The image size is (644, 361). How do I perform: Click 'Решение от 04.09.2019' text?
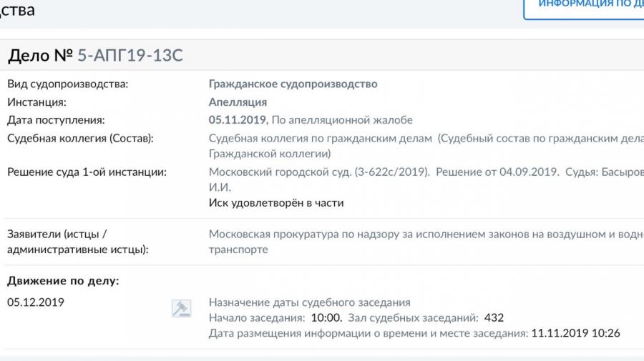497,172
